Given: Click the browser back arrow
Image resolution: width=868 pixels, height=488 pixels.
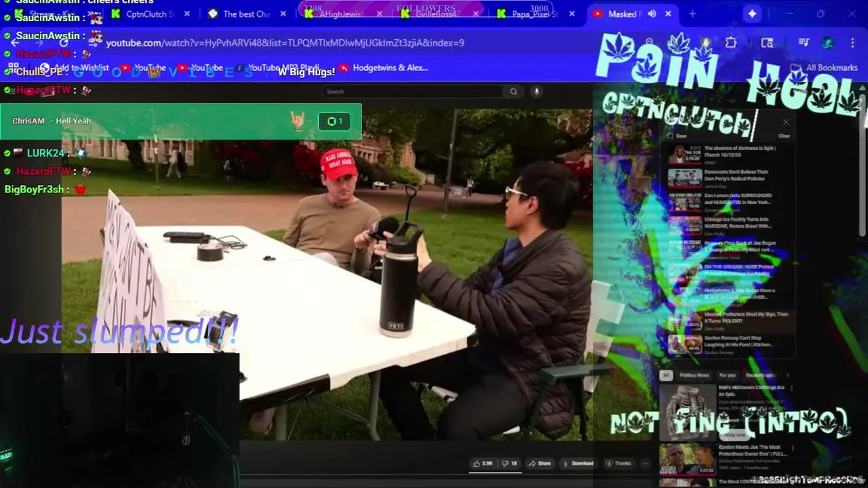Looking at the screenshot, I should point(15,43).
